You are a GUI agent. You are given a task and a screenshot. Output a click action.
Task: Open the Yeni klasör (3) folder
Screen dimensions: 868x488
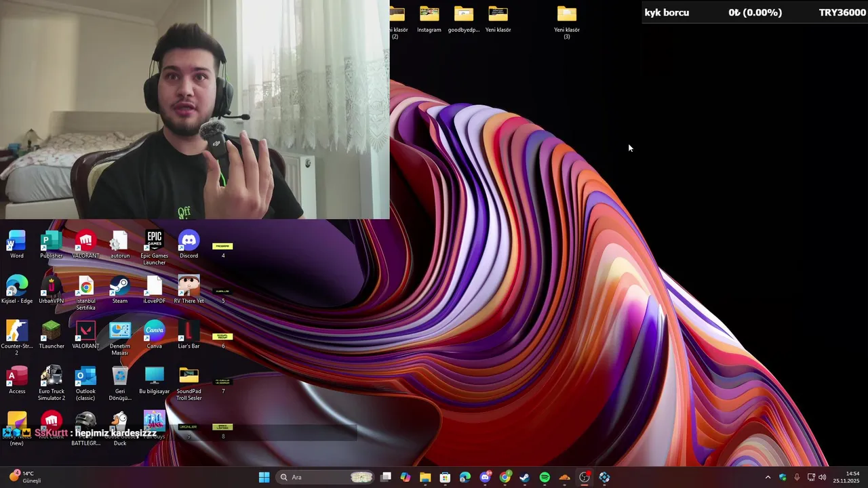click(x=567, y=22)
